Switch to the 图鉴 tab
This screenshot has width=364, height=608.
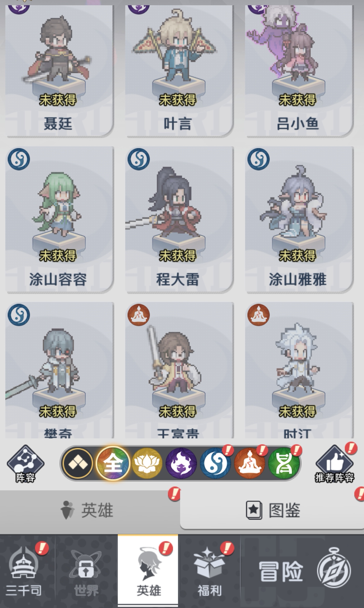tap(272, 510)
